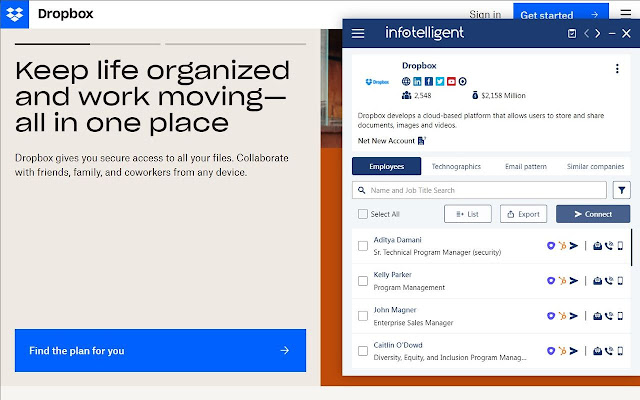This screenshot has height=400, width=640.
Task: Click Sign in on Dropbox page
Action: pos(485,15)
